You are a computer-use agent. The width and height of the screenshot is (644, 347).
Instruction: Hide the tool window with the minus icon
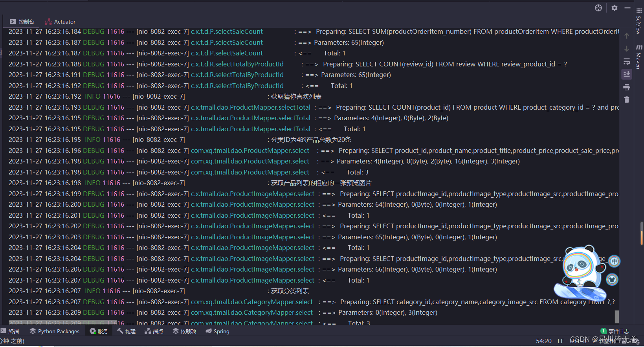(x=627, y=8)
